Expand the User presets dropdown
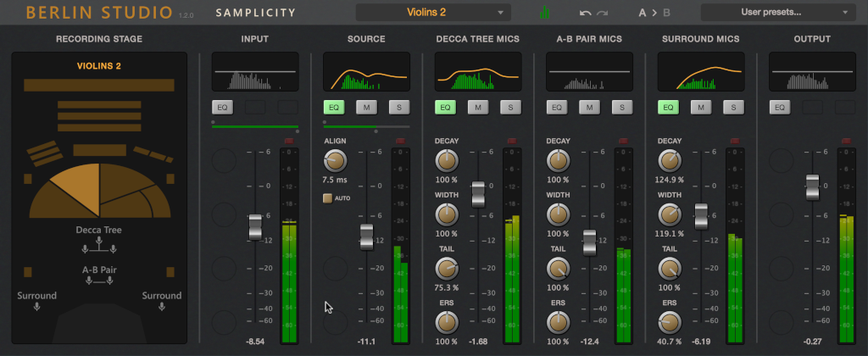This screenshot has width=868, height=356. click(776, 12)
